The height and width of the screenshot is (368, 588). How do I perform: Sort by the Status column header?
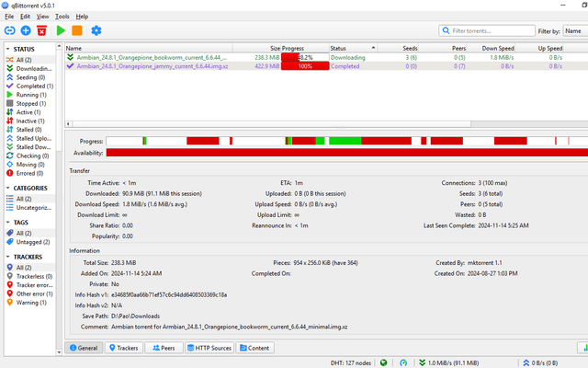coord(353,48)
